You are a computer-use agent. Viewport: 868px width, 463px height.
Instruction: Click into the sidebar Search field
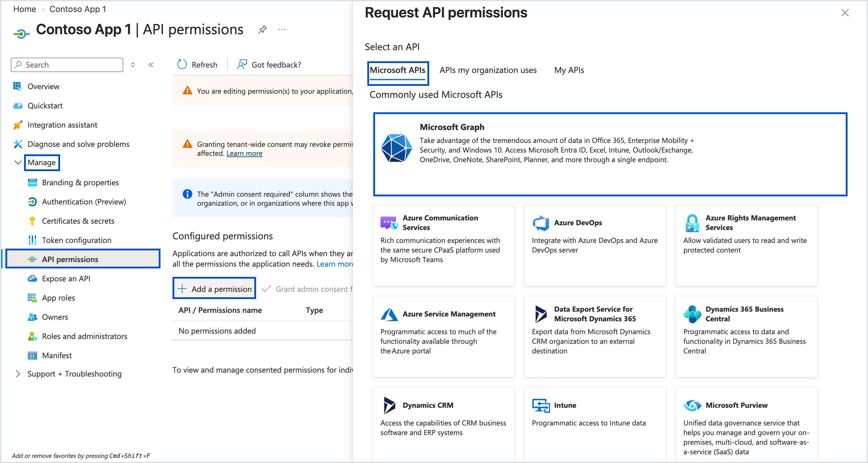67,65
